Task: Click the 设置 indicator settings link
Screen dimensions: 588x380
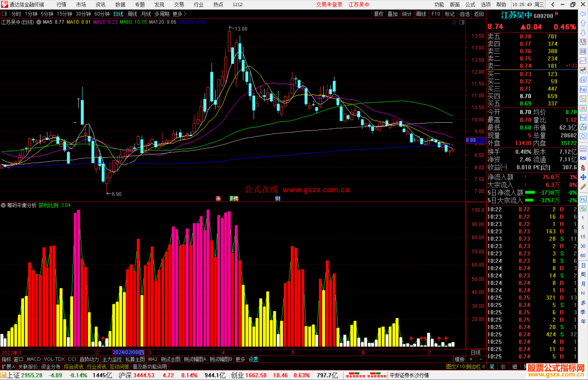Action: (x=253, y=359)
